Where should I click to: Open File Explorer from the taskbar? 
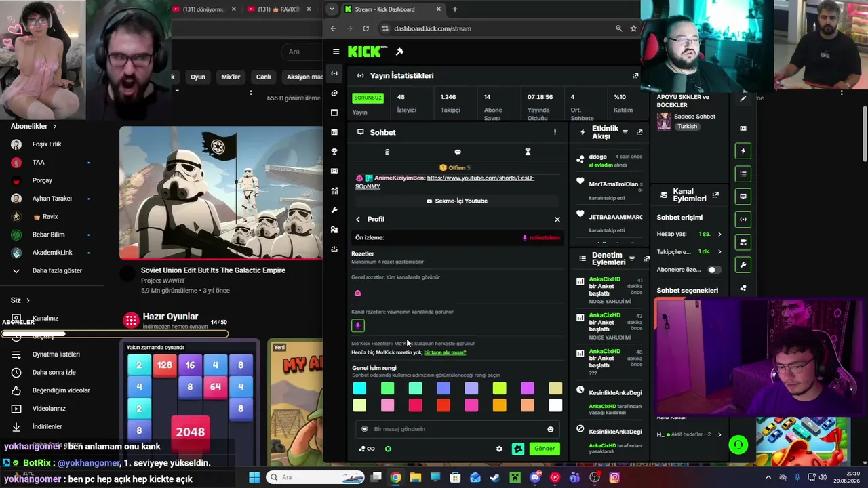coord(415,477)
